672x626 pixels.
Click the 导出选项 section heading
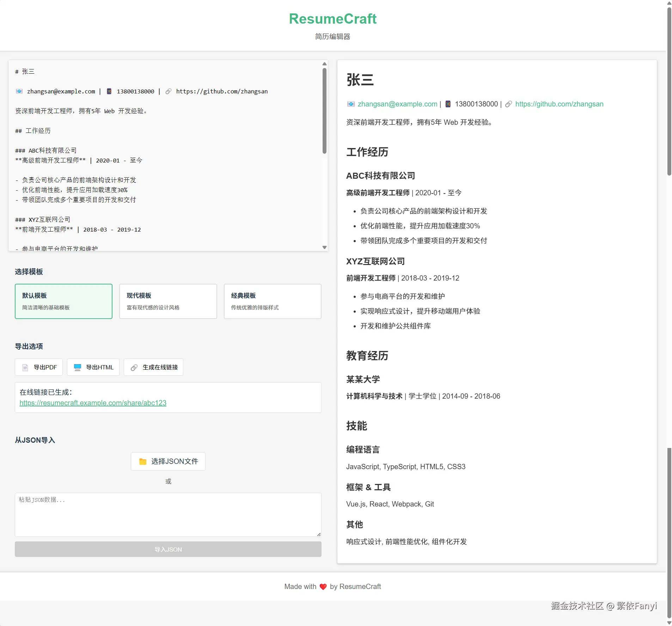tap(29, 346)
